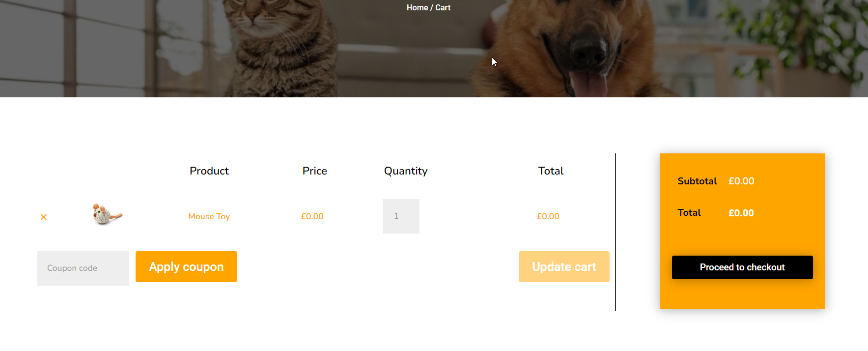Click the Subtotal label in cart totals
The height and width of the screenshot is (351, 868).
coord(697,181)
